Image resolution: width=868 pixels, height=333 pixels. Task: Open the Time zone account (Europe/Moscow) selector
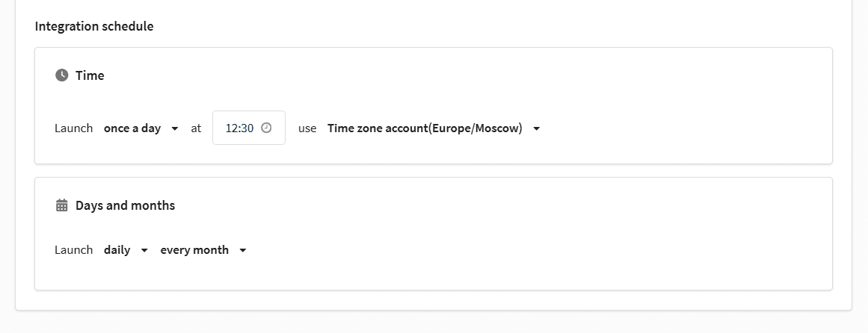click(x=434, y=128)
